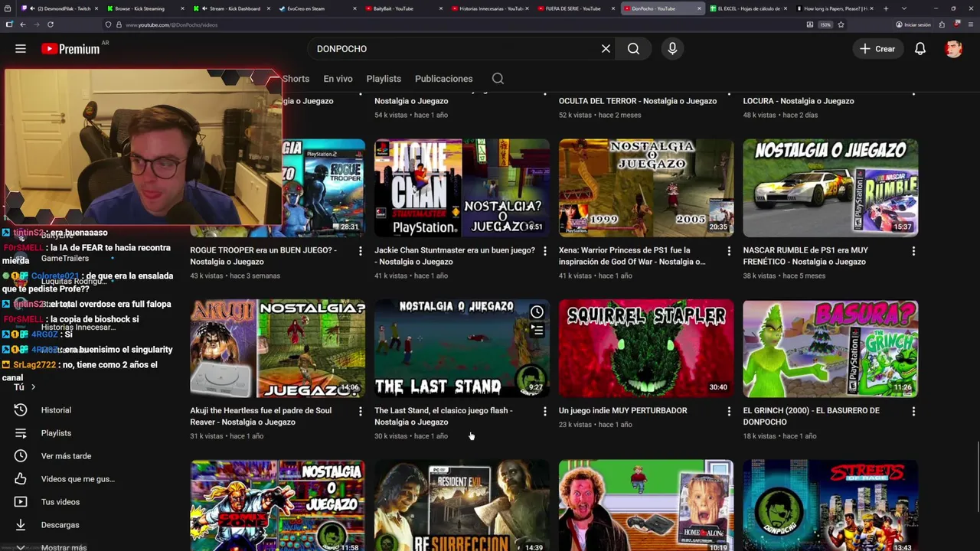
Task: Open options for Rogue Trooper video
Action: point(360,251)
